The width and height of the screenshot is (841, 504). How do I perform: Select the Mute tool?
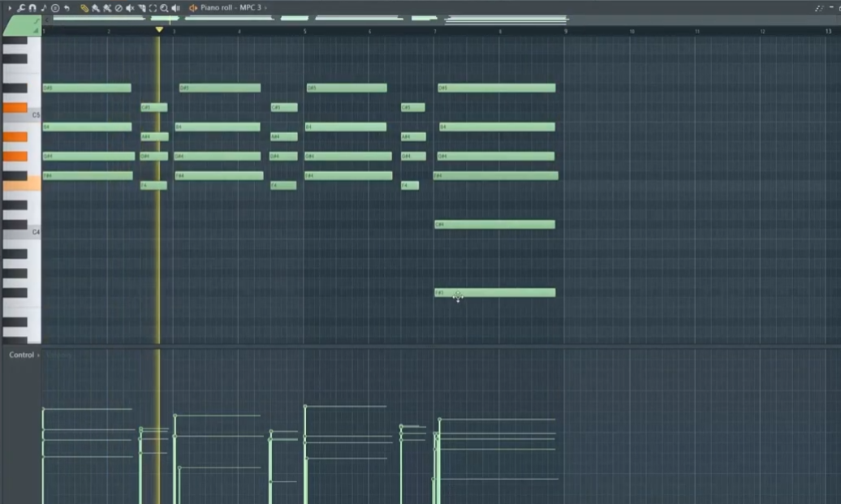pyautogui.click(x=130, y=8)
